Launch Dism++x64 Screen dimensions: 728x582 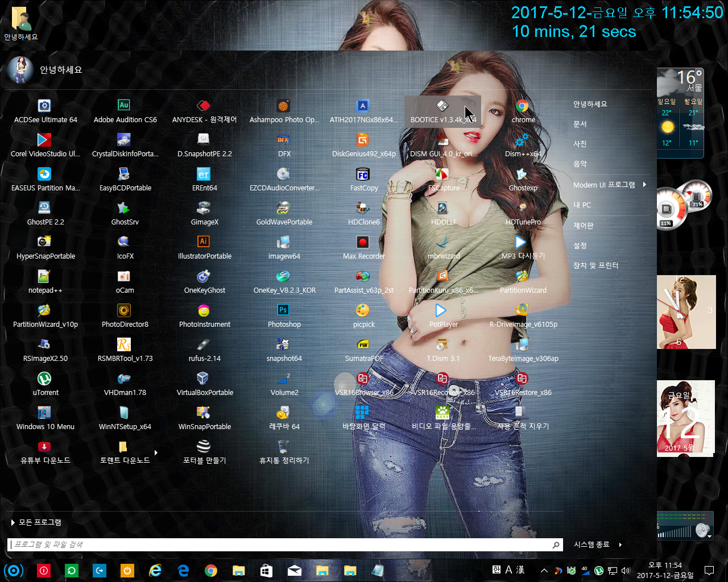tap(523, 145)
